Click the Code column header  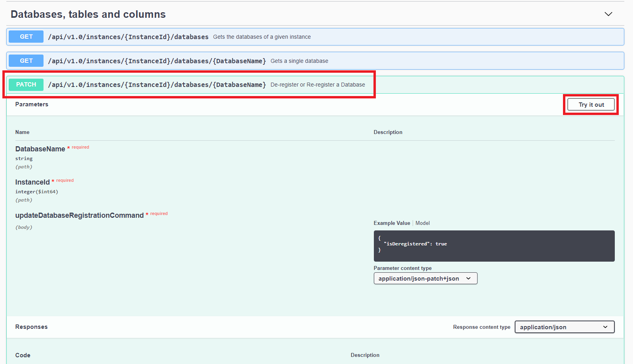[x=23, y=355]
